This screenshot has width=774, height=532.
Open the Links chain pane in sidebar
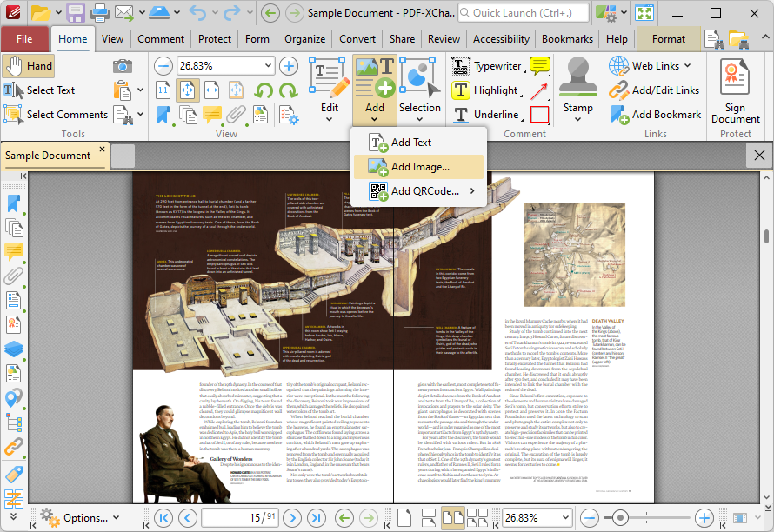14,447
